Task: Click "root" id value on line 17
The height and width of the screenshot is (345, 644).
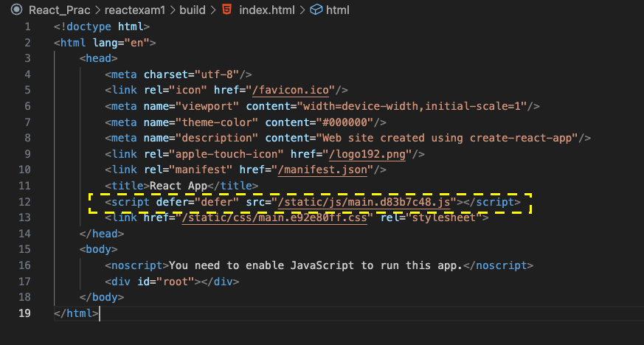Action: tap(175, 282)
